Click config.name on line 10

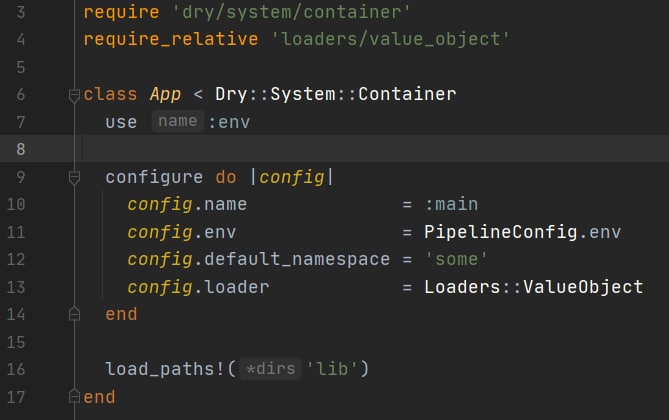187,205
